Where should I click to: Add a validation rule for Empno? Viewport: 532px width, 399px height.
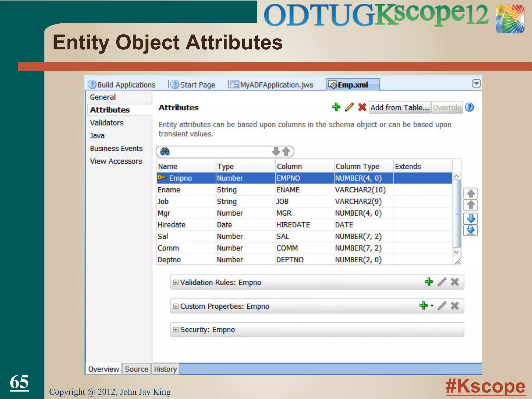(429, 282)
